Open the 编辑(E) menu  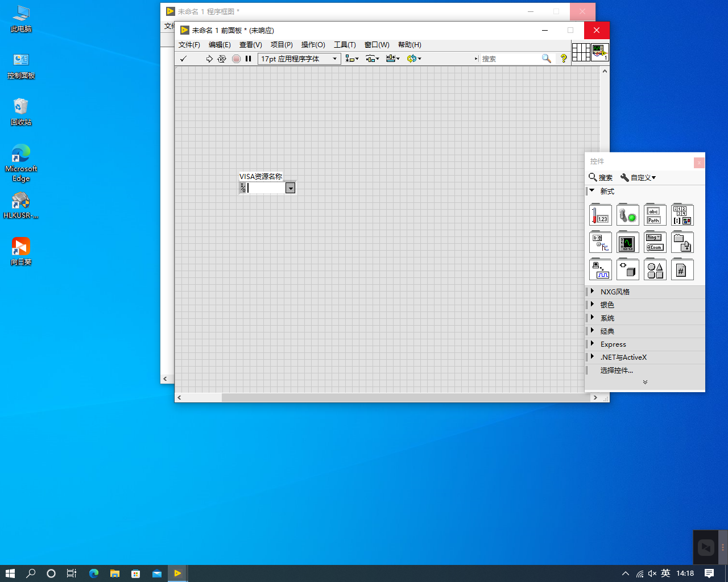click(220, 45)
